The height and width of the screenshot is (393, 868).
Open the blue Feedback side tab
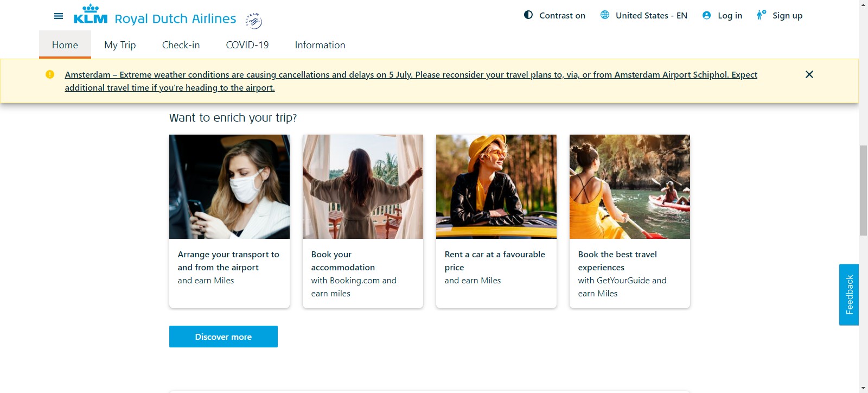pos(849,295)
